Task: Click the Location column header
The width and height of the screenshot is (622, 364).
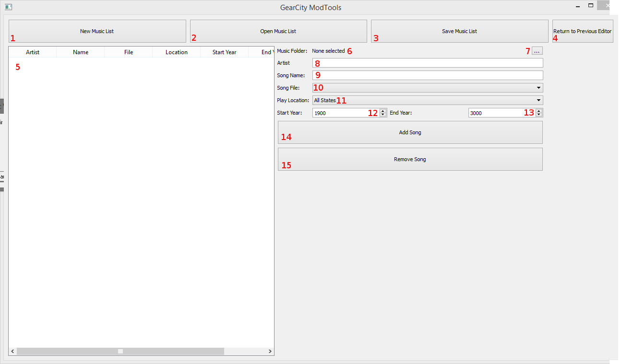Action: pyautogui.click(x=176, y=52)
